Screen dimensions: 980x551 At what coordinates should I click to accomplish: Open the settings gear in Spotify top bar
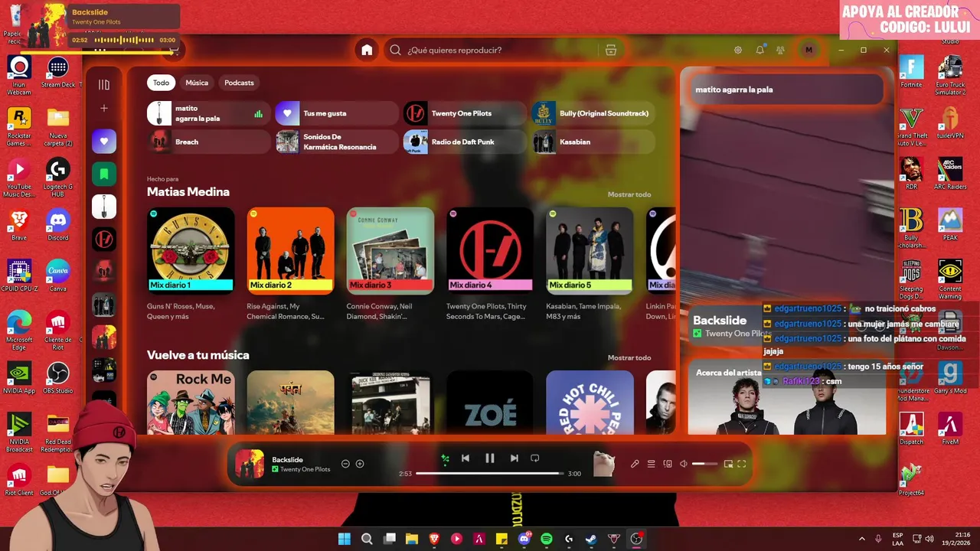coord(738,50)
